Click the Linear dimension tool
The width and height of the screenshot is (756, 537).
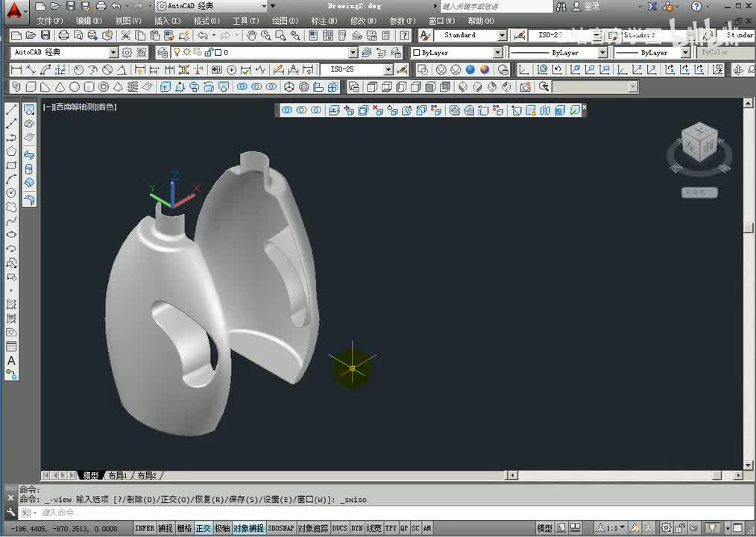(x=16, y=70)
